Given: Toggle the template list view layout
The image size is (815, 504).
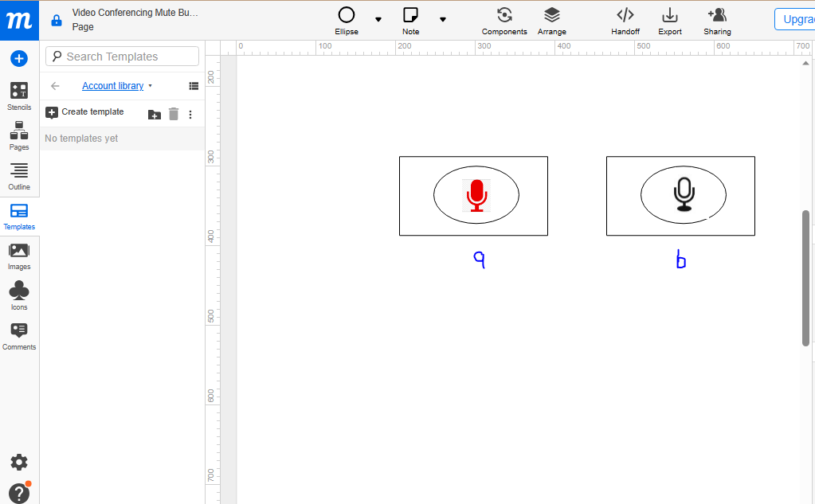Looking at the screenshot, I should pos(193,85).
